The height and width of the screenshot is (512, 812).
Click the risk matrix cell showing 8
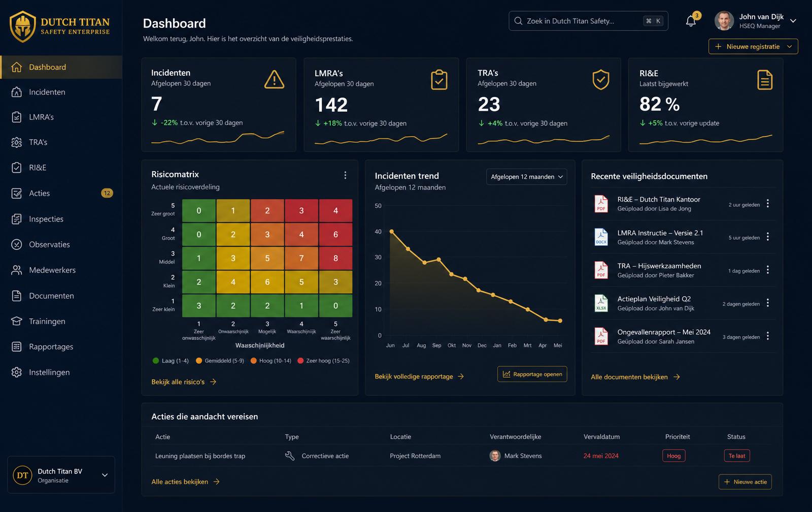[x=335, y=258]
